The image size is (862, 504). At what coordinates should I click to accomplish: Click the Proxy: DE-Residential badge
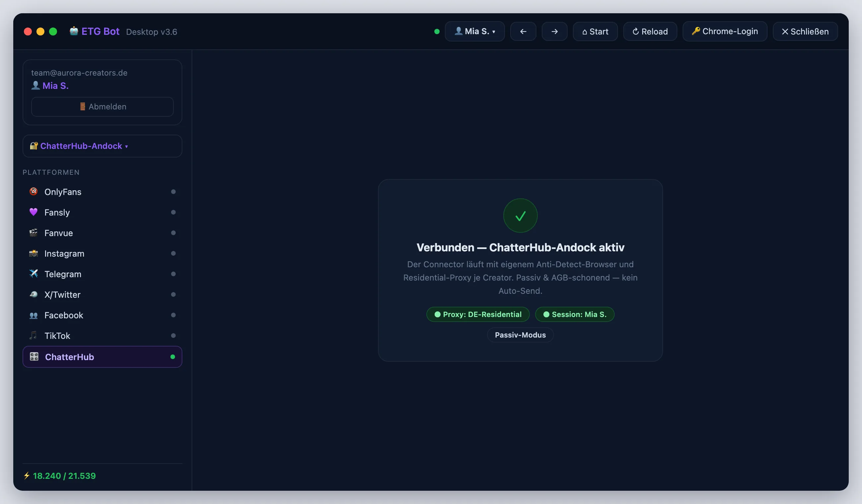(478, 314)
